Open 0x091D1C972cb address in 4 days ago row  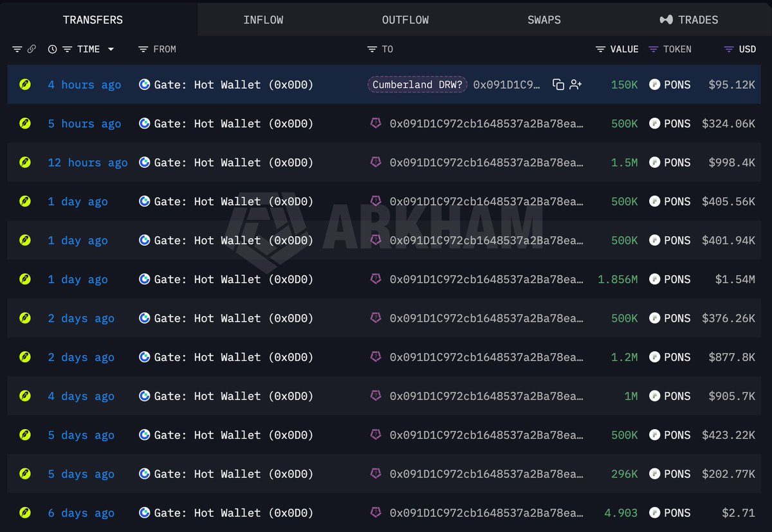pyautogui.click(x=486, y=396)
